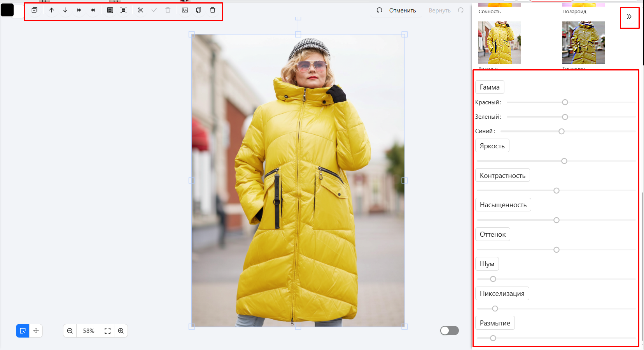Viewport: 644px width, 350px height.
Task: Move layer down with the down arrow
Action: pyautogui.click(x=65, y=10)
